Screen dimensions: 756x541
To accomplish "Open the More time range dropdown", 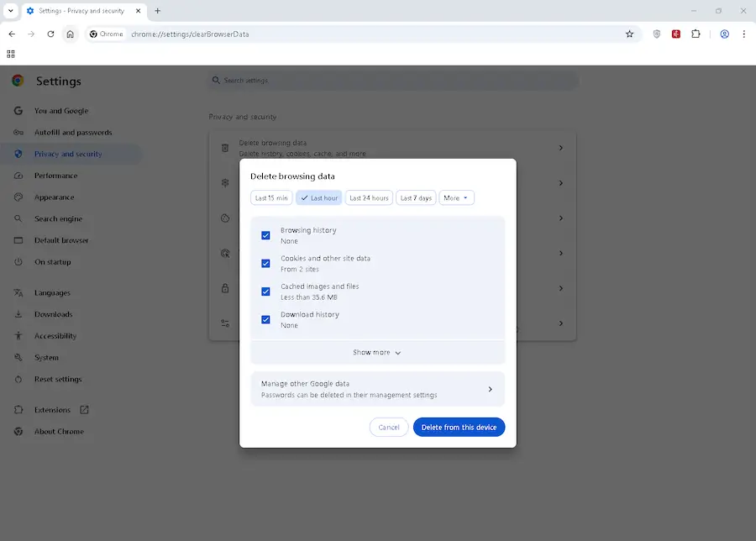I will coord(456,197).
